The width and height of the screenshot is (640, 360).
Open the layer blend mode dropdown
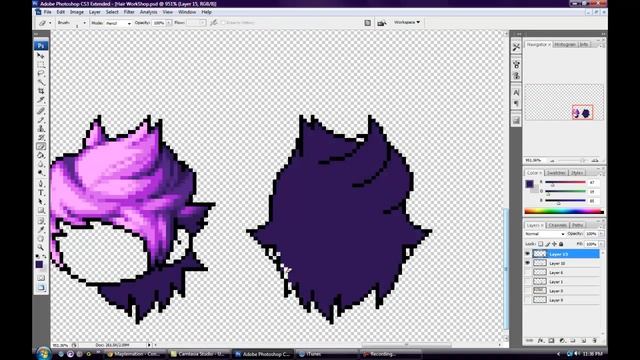pos(545,234)
